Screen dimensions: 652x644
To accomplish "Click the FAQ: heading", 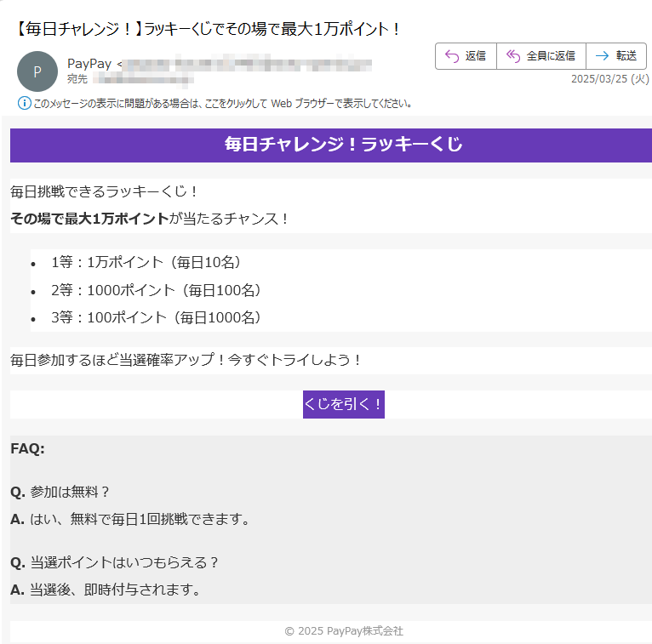I will tap(27, 448).
